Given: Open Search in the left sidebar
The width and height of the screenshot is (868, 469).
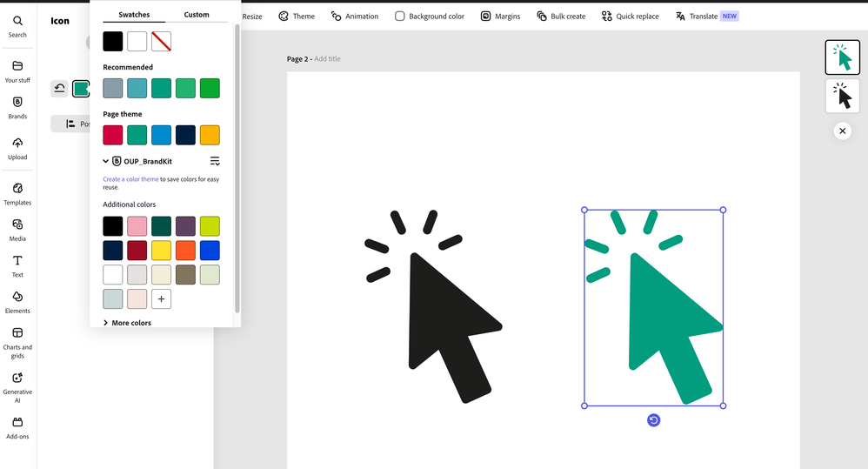Looking at the screenshot, I should click(17, 27).
